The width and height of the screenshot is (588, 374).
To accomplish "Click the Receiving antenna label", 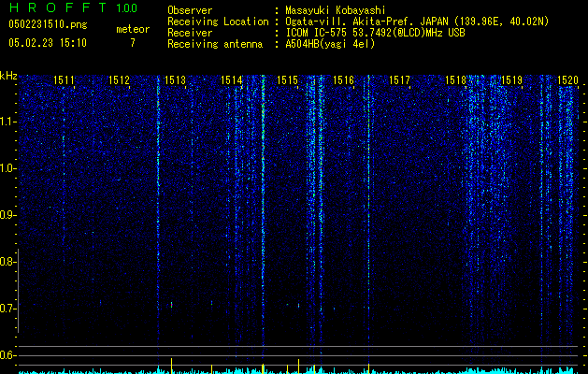I will coord(215,44).
